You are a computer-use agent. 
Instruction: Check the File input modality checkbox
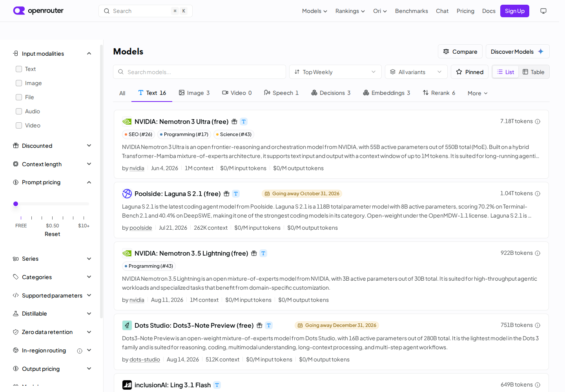point(19,97)
